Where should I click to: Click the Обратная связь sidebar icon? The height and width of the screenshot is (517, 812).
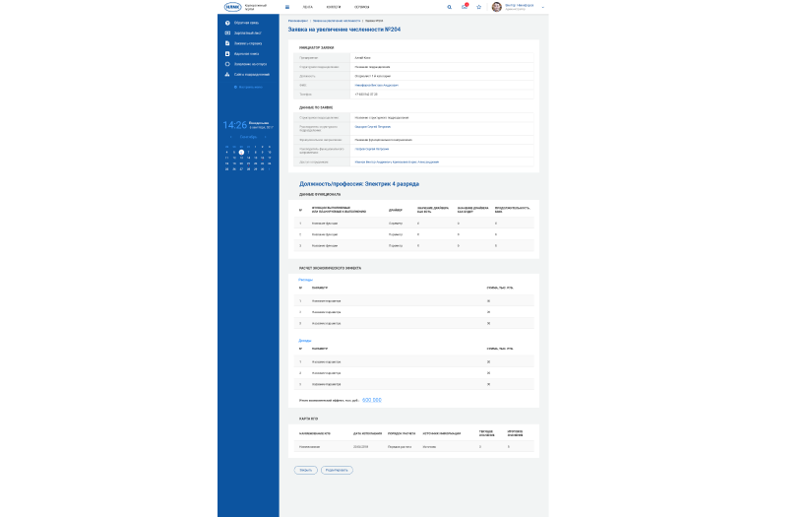[227, 23]
